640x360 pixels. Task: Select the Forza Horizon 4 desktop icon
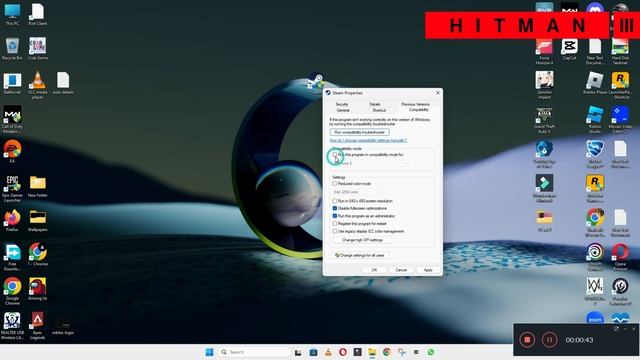(544, 51)
